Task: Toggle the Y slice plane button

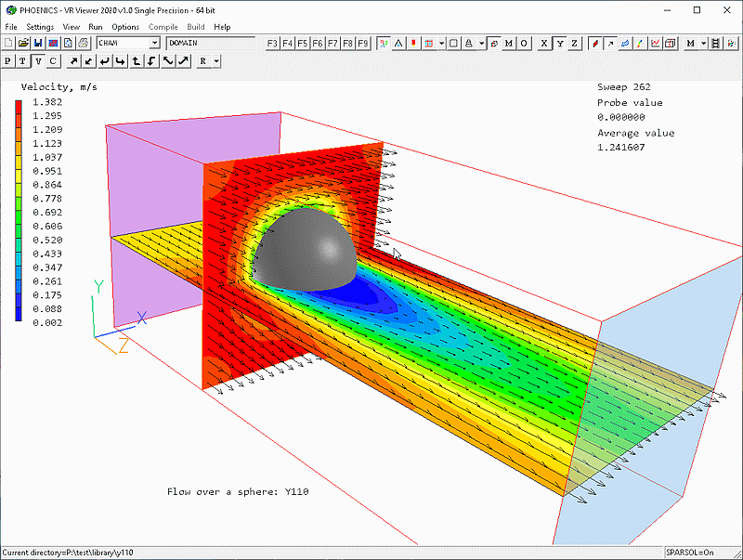Action: (560, 43)
